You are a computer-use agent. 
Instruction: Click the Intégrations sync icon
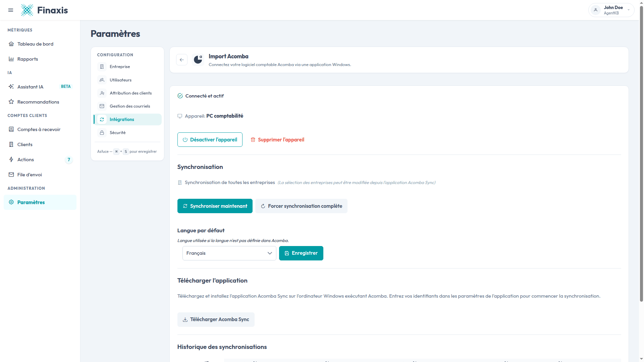[x=102, y=119]
